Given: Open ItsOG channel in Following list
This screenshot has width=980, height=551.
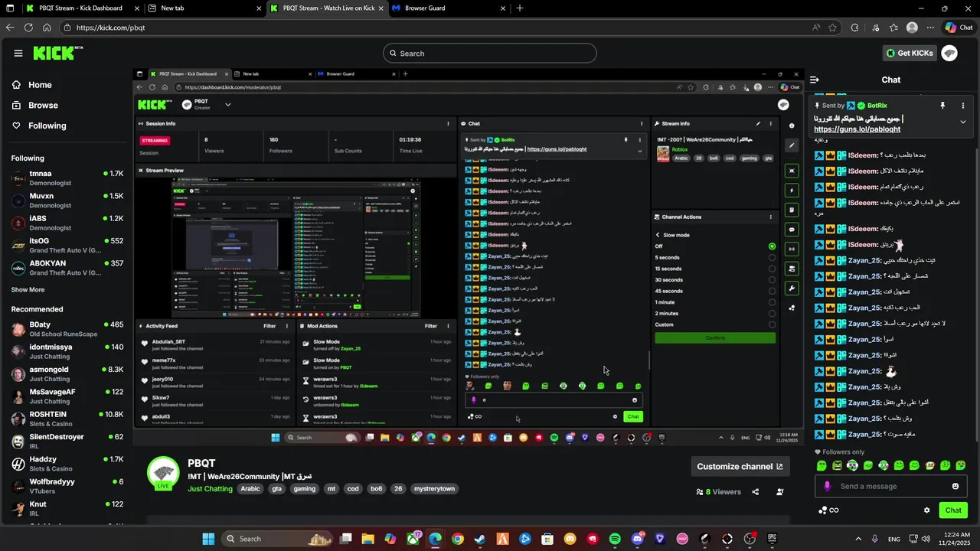Looking at the screenshot, I should [x=67, y=245].
